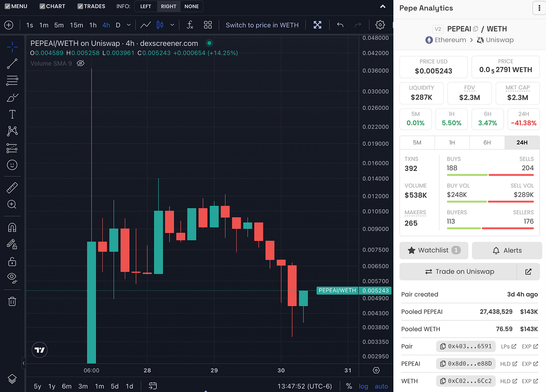Image resolution: width=546 pixels, height=392 pixels.
Task: Set info panel position to NONE
Action: (x=192, y=6)
